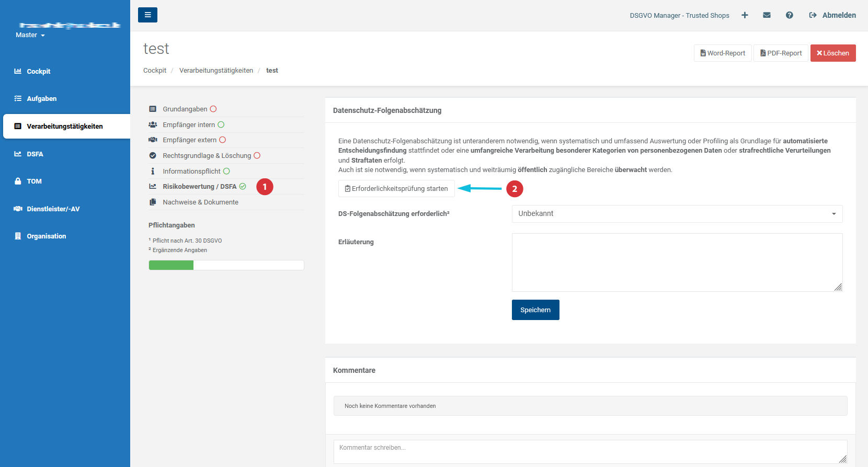Open the envelope messages icon
This screenshot has height=467, width=868.
tap(767, 15)
